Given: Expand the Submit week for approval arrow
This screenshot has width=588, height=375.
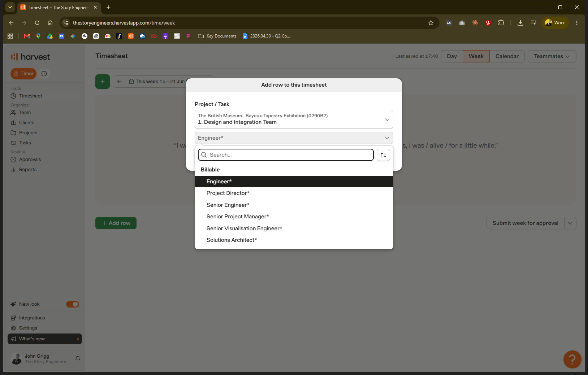Looking at the screenshot, I should pos(570,223).
